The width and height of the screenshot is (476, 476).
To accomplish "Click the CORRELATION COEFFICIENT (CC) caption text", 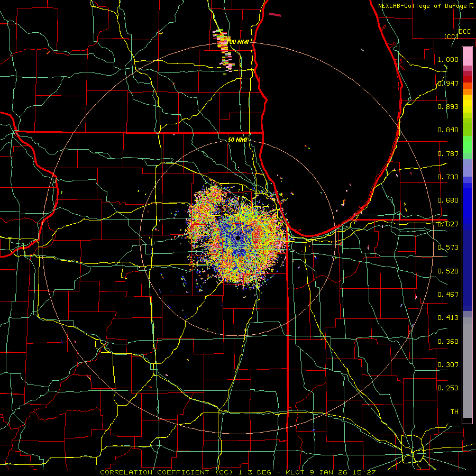I will tap(167, 472).
